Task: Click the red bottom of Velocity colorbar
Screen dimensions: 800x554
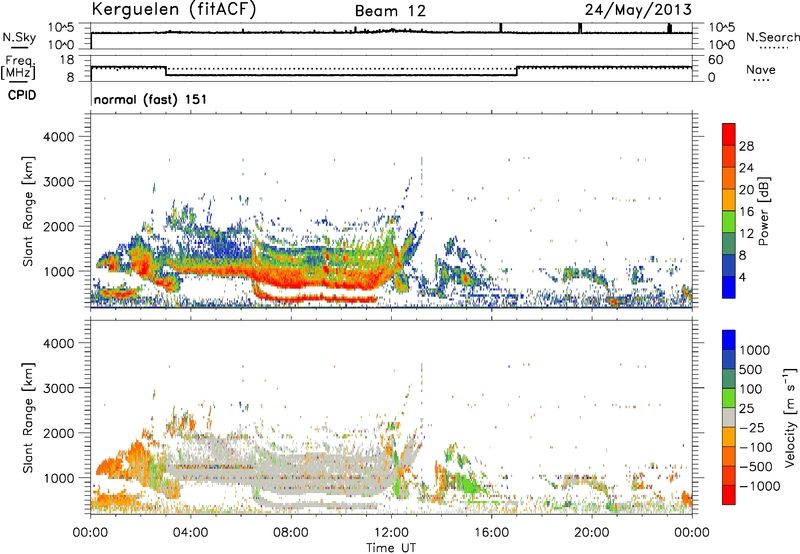Action: (x=729, y=495)
